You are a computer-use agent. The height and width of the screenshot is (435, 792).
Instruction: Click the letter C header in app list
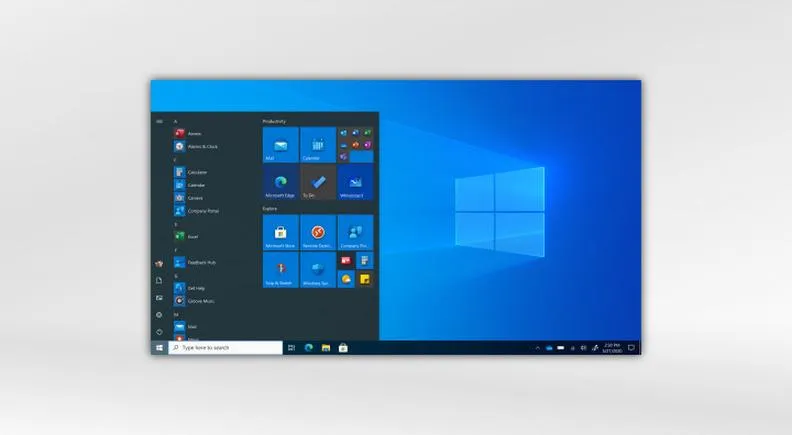point(176,160)
